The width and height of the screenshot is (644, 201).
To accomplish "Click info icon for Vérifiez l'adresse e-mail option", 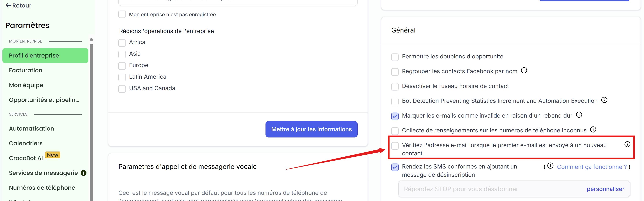I will pyautogui.click(x=627, y=144).
